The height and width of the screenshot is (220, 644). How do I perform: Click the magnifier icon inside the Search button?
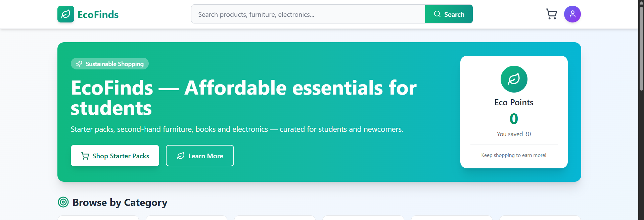click(437, 14)
